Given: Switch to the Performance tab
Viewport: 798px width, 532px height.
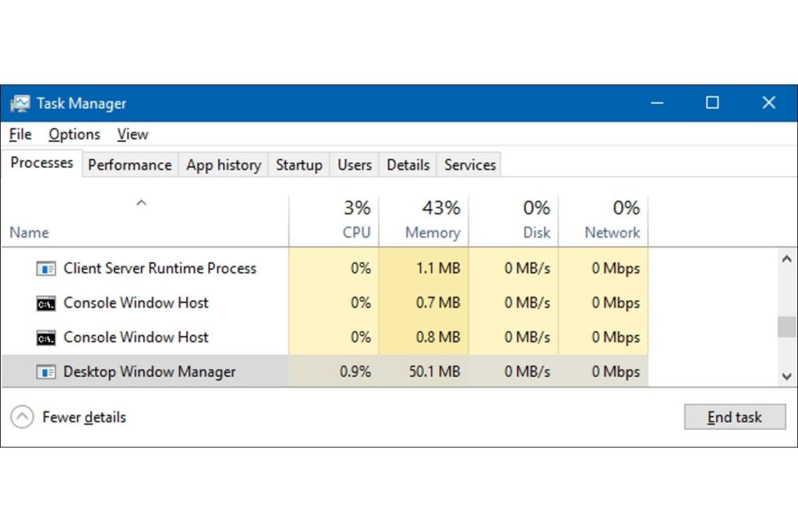Looking at the screenshot, I should [x=129, y=165].
